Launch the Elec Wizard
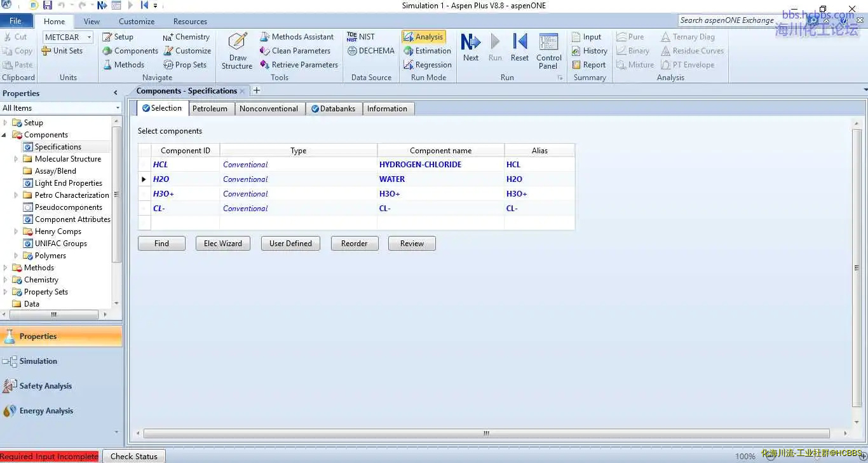The image size is (868, 463). click(223, 244)
